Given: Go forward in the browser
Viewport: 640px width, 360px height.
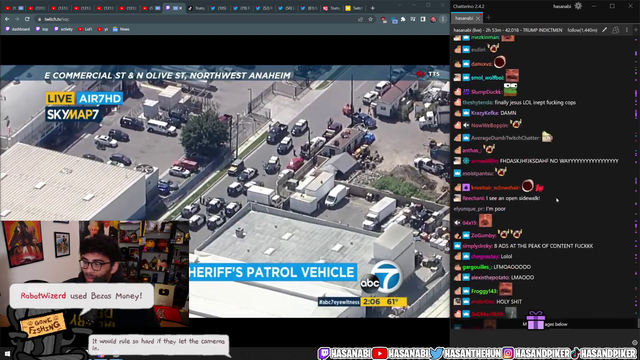Looking at the screenshot, I should (17, 19).
